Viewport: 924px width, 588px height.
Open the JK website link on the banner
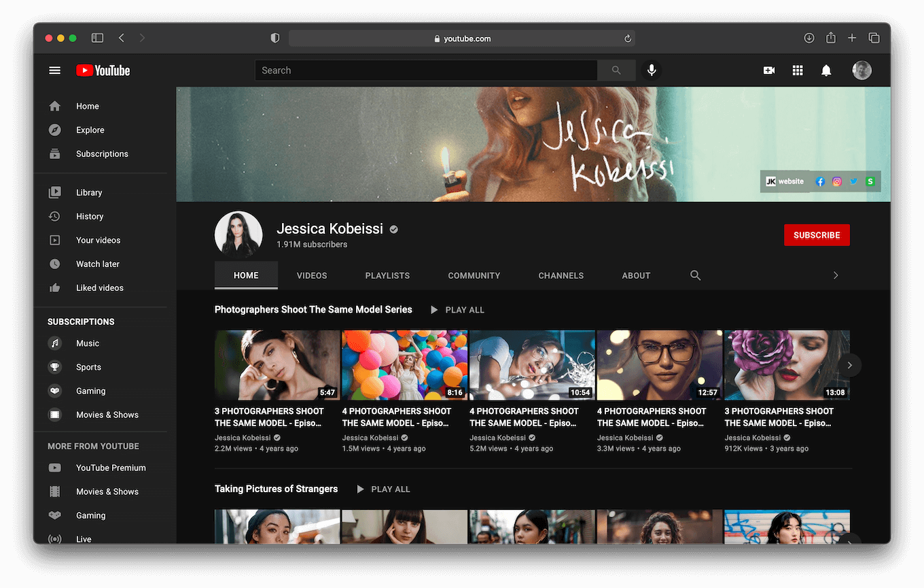[x=785, y=181]
